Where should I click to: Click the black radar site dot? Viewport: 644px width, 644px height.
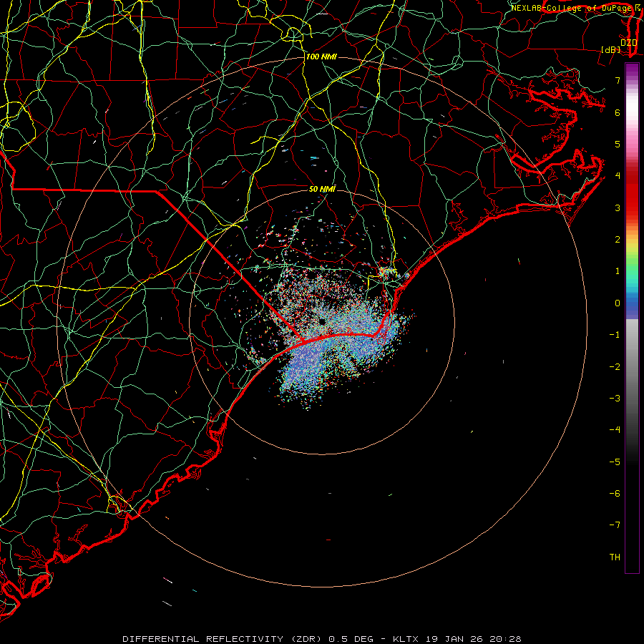pos(322,321)
